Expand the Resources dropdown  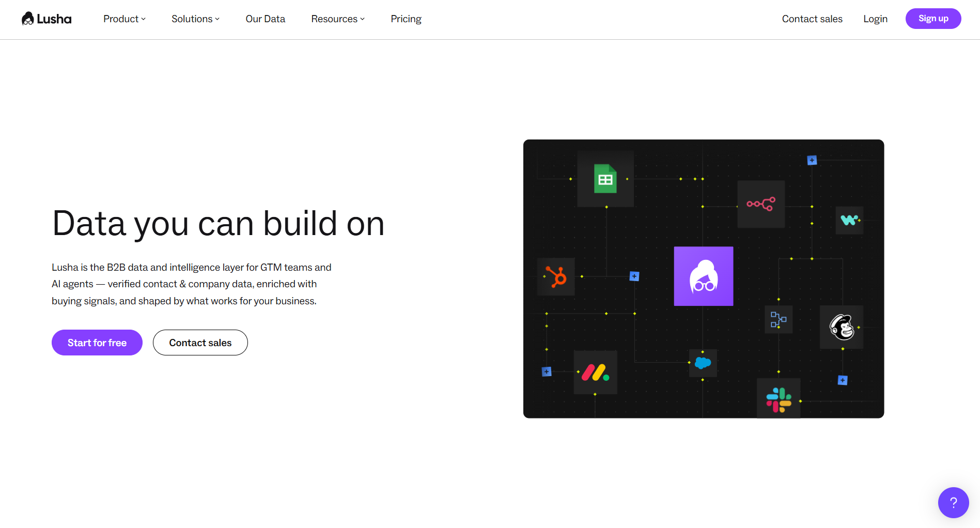pos(338,19)
